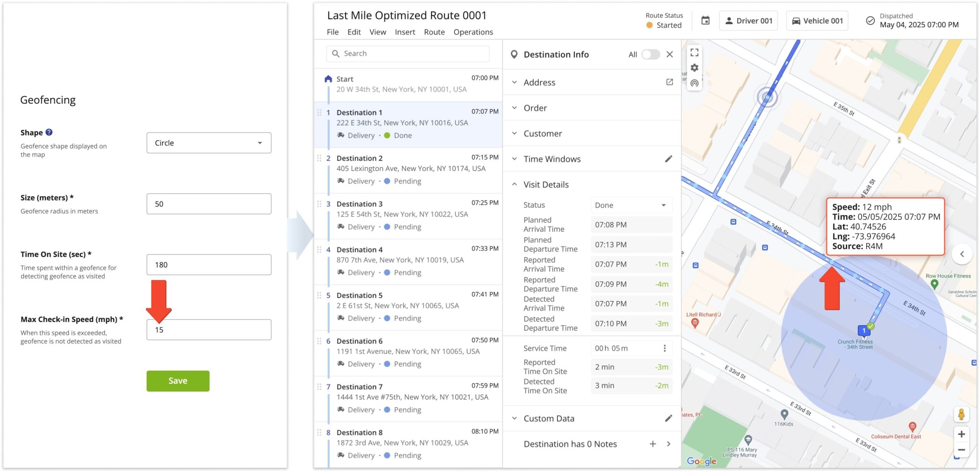Add a destination note with plus icon
Viewport: 980px width, 472px height.
point(653,444)
